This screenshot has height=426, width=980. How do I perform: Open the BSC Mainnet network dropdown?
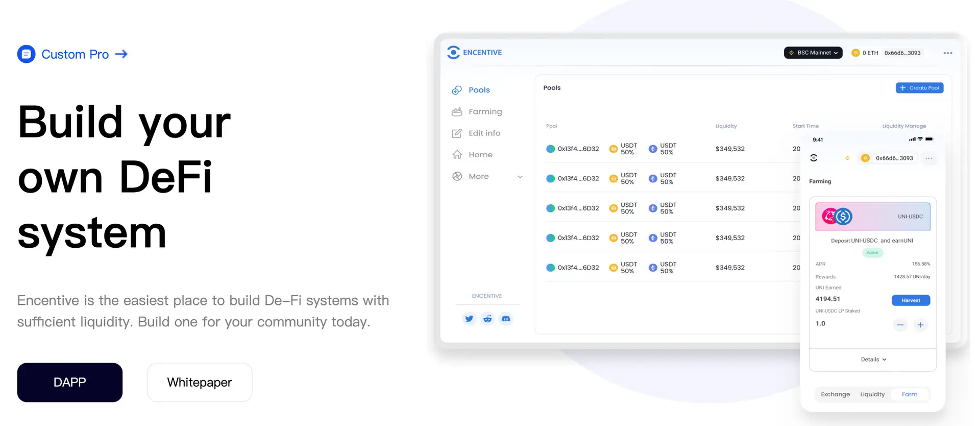(x=813, y=53)
